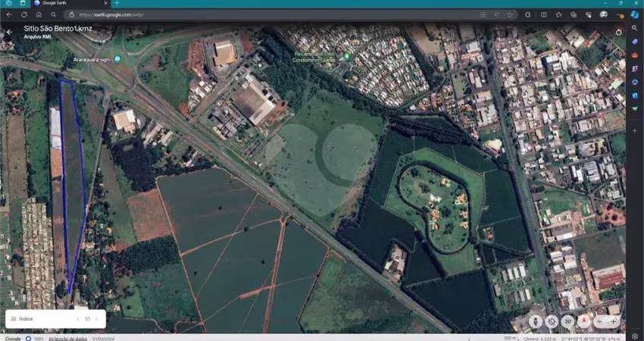
Task: Go back using the KML arrow
Action: click(x=9, y=32)
